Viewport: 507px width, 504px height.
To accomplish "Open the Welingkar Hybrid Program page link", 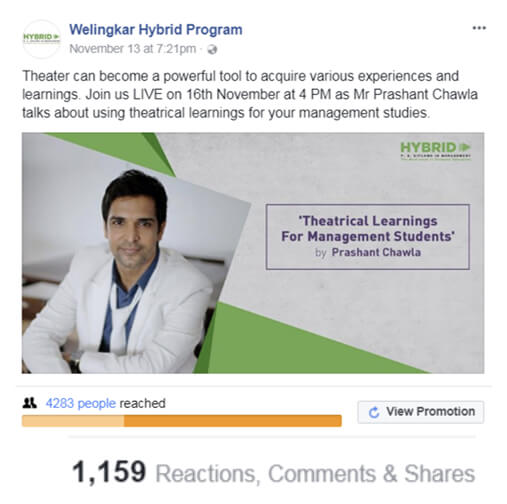I will (156, 30).
